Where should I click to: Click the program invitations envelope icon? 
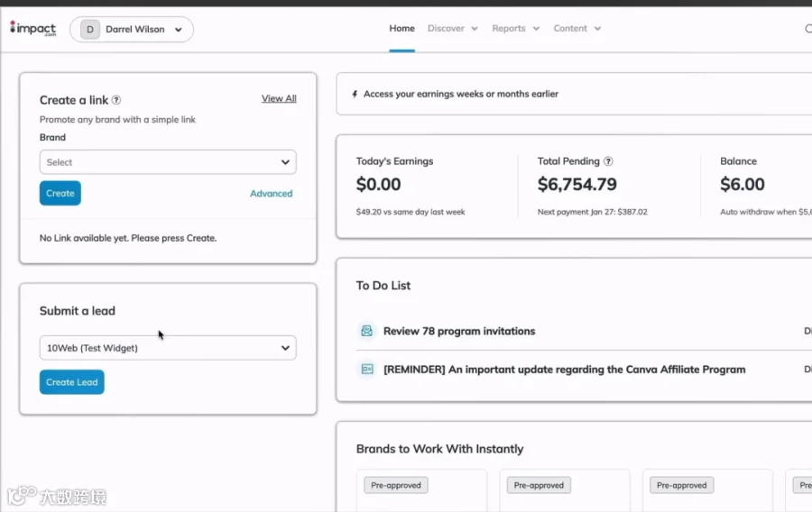click(x=366, y=331)
